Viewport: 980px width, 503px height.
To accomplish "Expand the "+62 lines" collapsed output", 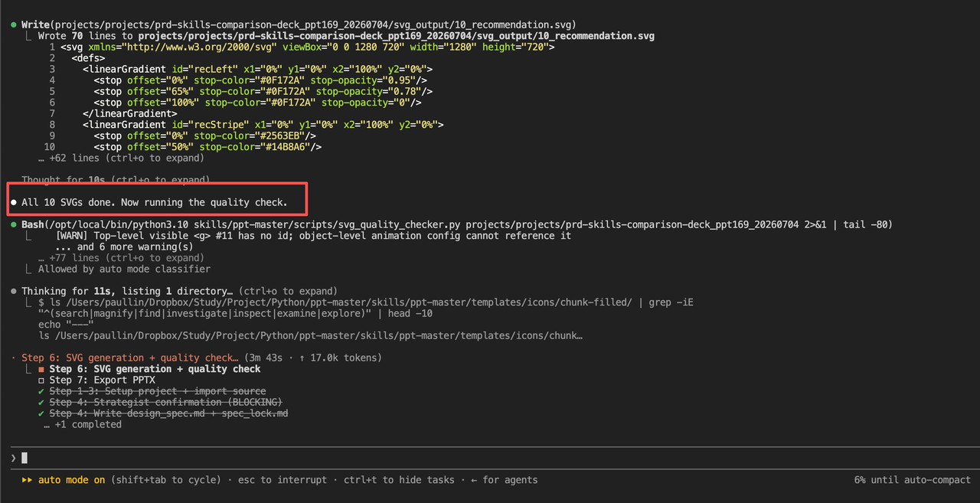I will (121, 158).
